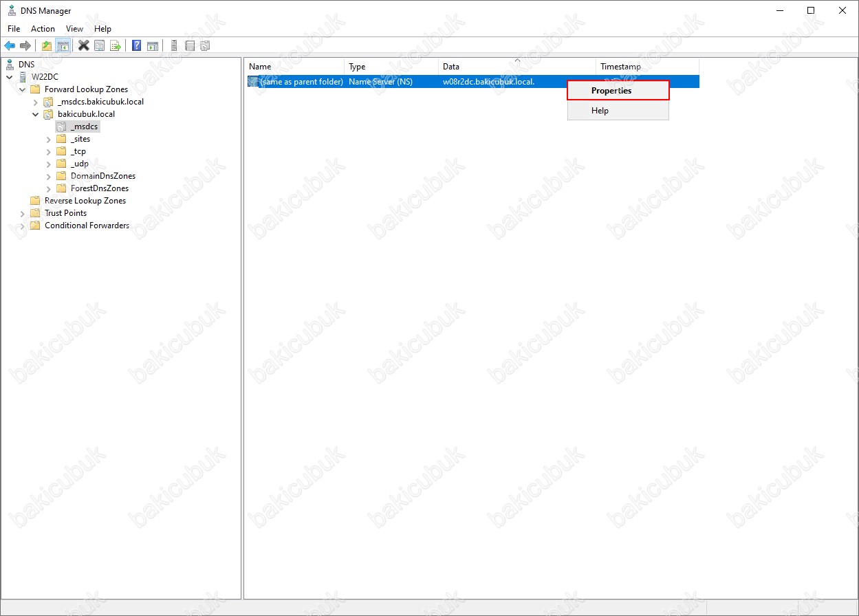Expand the DomainDnsZones folder
The height and width of the screenshot is (616, 859).
[x=49, y=176]
